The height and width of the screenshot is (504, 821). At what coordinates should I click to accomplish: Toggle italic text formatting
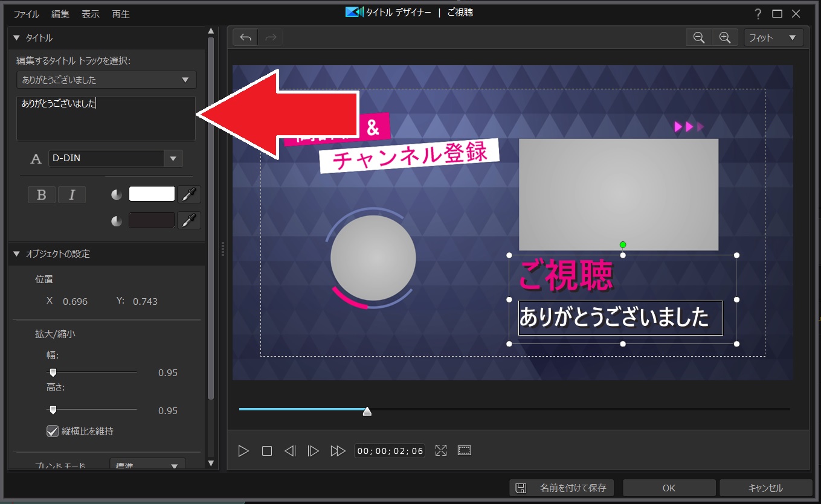72,194
